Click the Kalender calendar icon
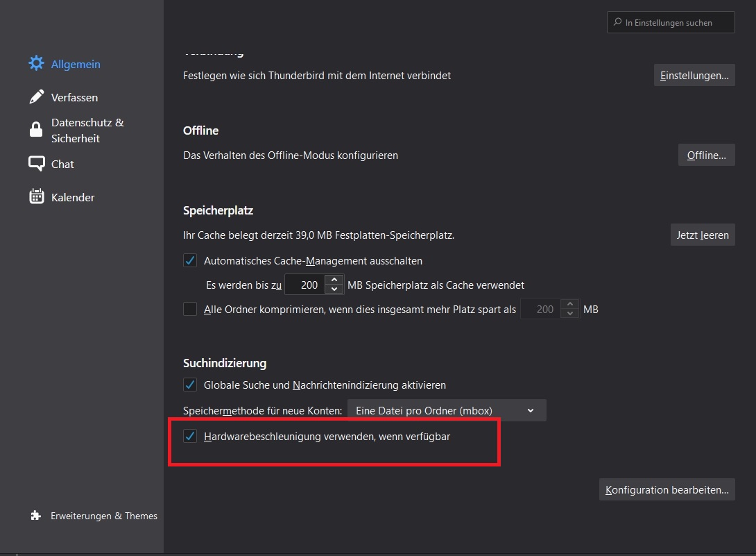The width and height of the screenshot is (756, 556). pyautogui.click(x=36, y=197)
